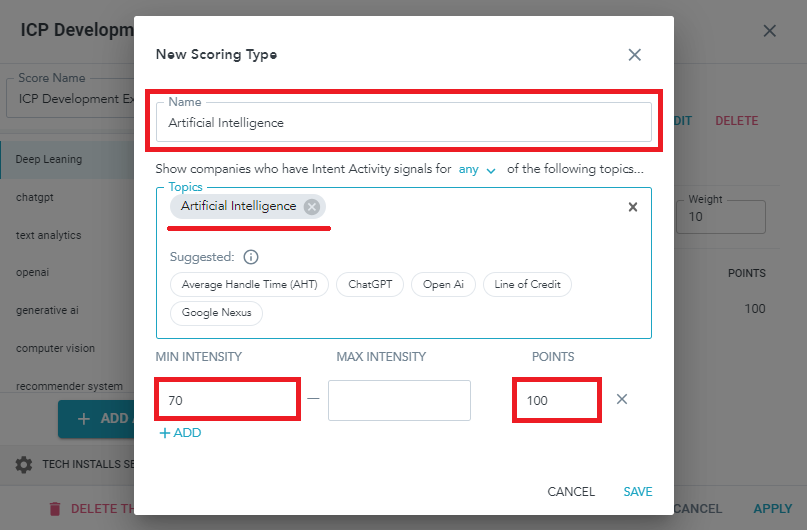Delete the intensity range row

[x=621, y=399]
